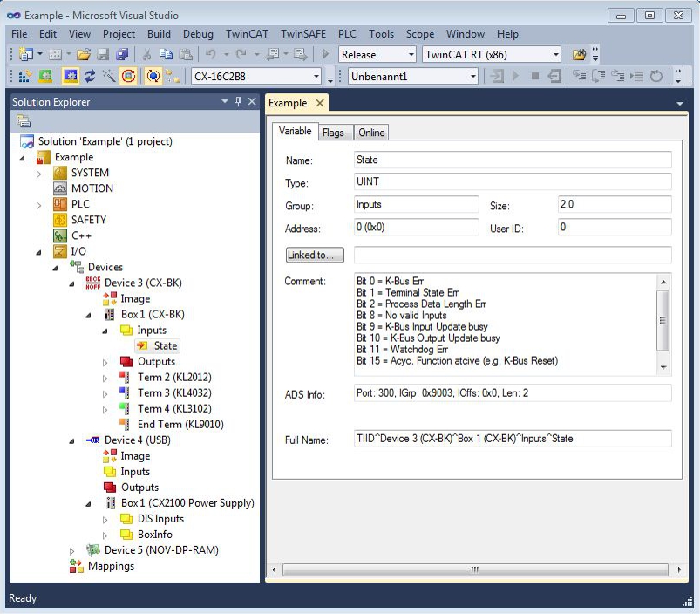Open the Release configuration dropdown
The image size is (700, 614).
click(x=411, y=54)
